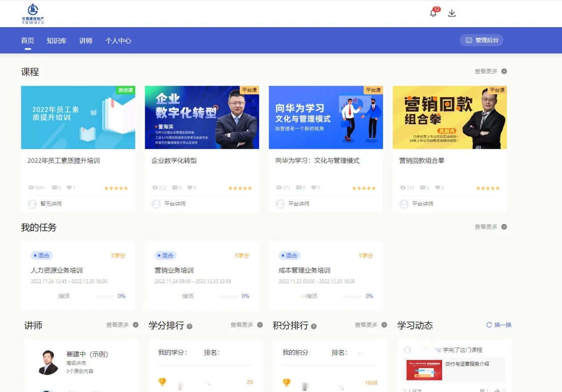Click the five-star rating on 营销回款组合拳
562x392 pixels.
[x=488, y=188]
